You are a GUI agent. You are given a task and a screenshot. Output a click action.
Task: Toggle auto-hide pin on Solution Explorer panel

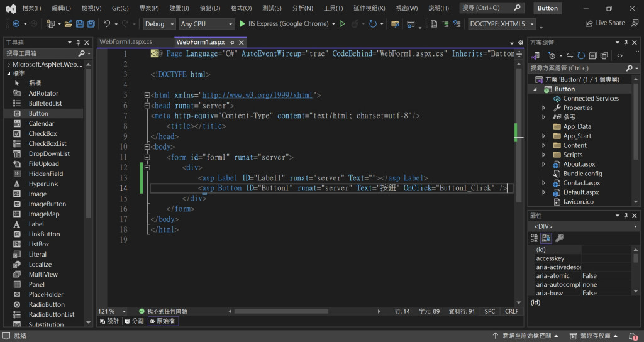click(626, 42)
